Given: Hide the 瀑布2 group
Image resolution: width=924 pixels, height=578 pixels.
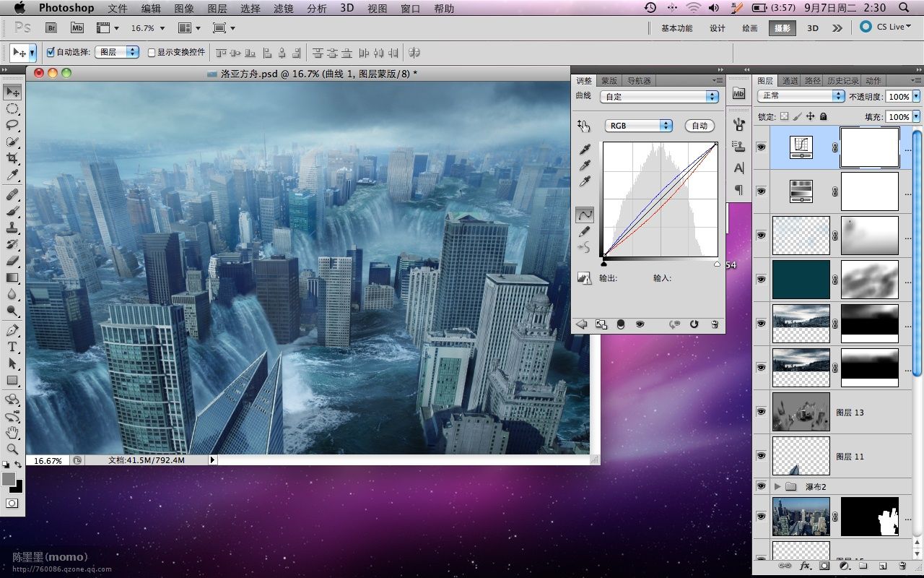Looking at the screenshot, I should (761, 486).
